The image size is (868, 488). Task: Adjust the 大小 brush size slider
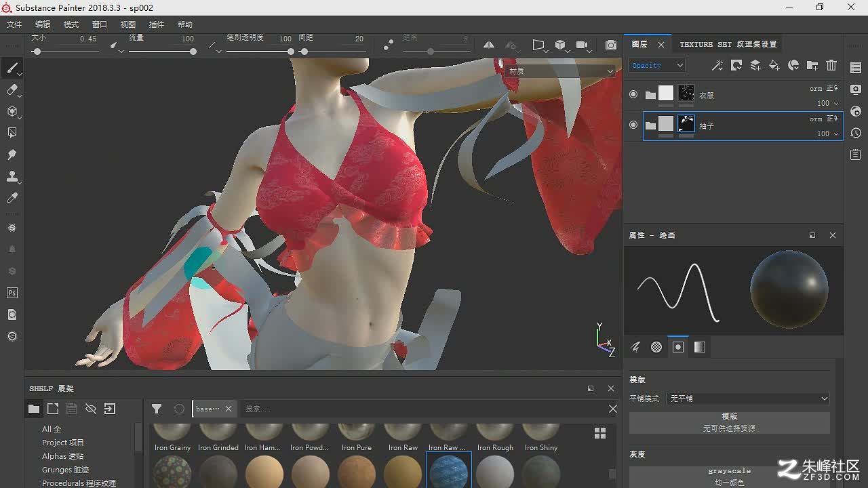pyautogui.click(x=66, y=52)
